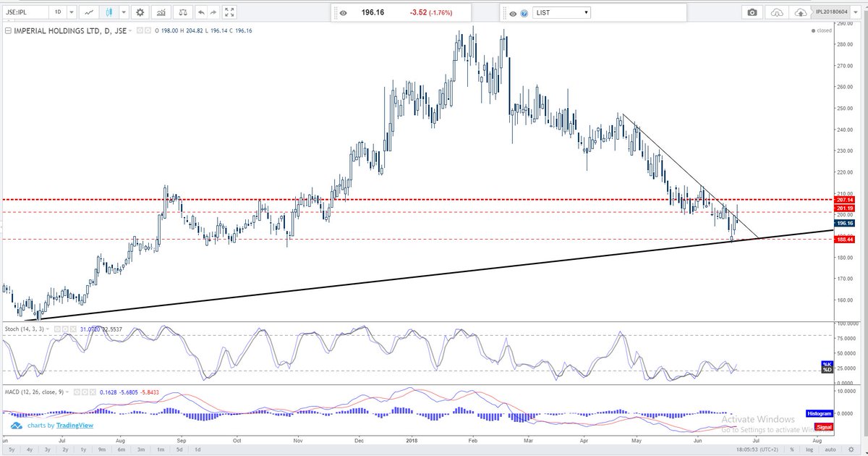The height and width of the screenshot is (456, 868).
Task: Select the candlestick chart style
Action: (109, 12)
